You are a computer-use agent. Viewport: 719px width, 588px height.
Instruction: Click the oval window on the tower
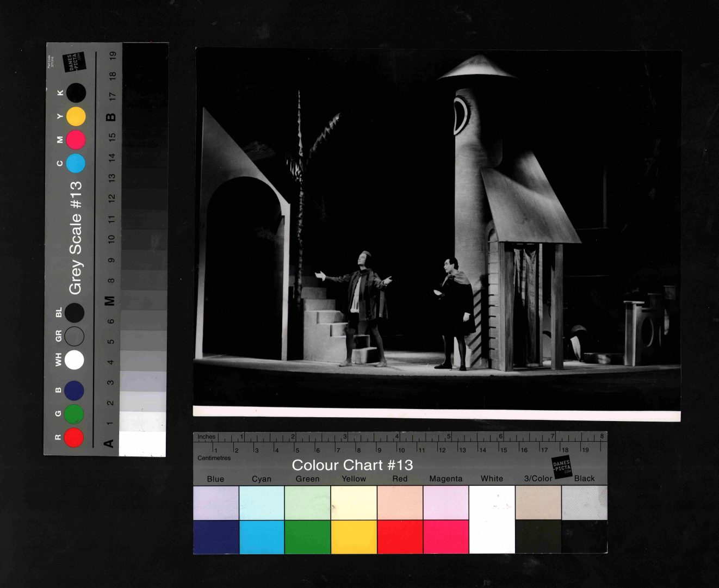pyautogui.click(x=461, y=115)
